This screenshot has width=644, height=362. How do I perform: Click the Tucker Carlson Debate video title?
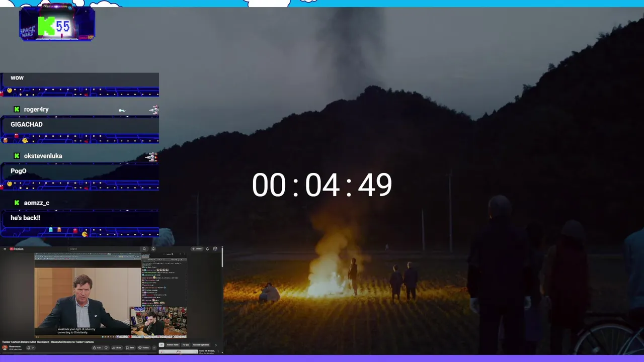[x=48, y=342]
